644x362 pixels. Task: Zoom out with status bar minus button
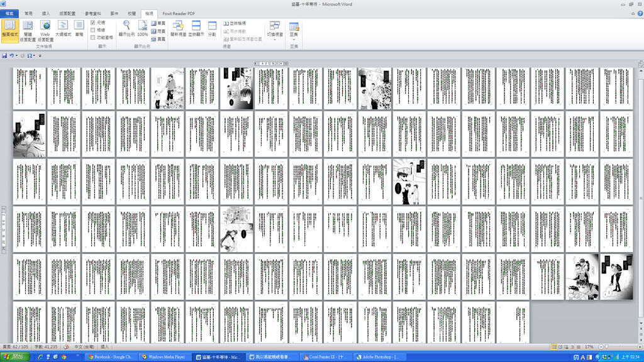tap(601, 347)
